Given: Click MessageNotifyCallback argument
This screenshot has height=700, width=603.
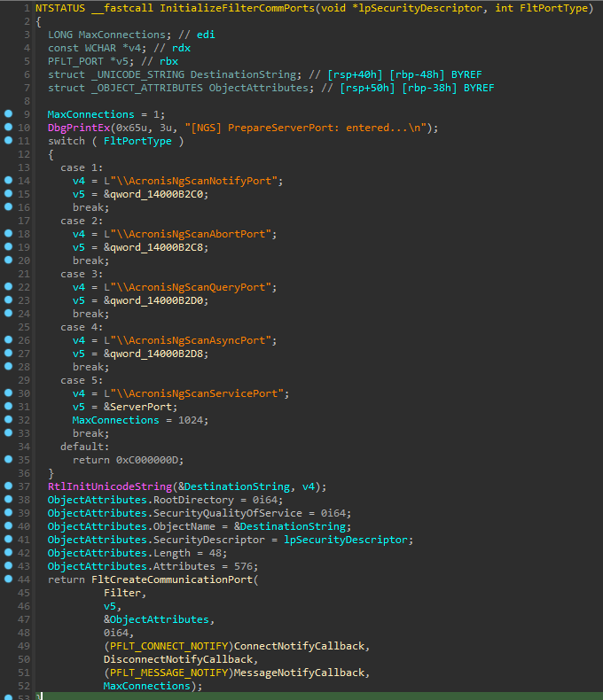Looking at the screenshot, I should click(x=299, y=673).
